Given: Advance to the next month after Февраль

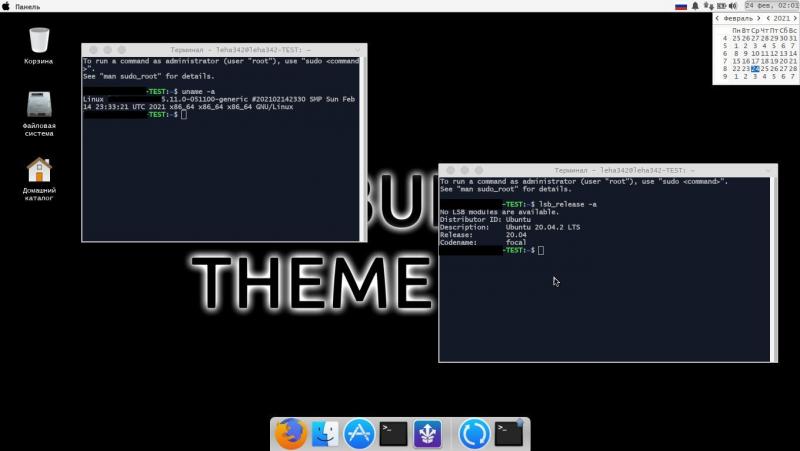Looking at the screenshot, I should point(757,18).
